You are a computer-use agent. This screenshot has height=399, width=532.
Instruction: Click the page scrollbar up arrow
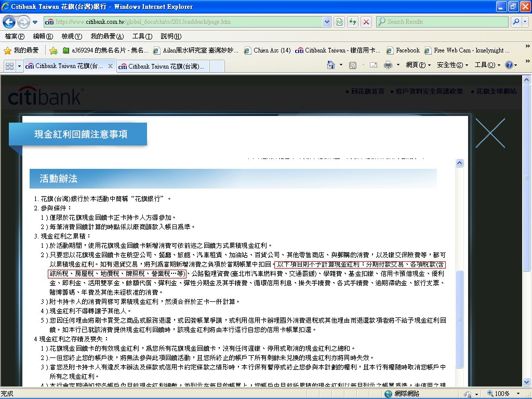[x=527, y=80]
